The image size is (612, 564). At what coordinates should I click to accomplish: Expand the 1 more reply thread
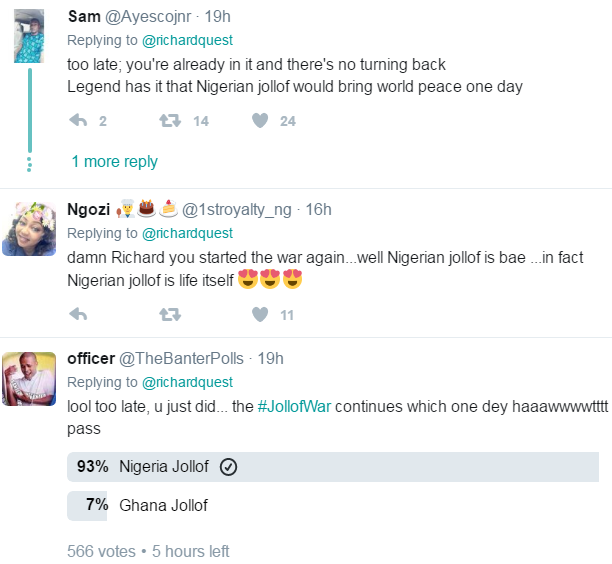(x=114, y=161)
